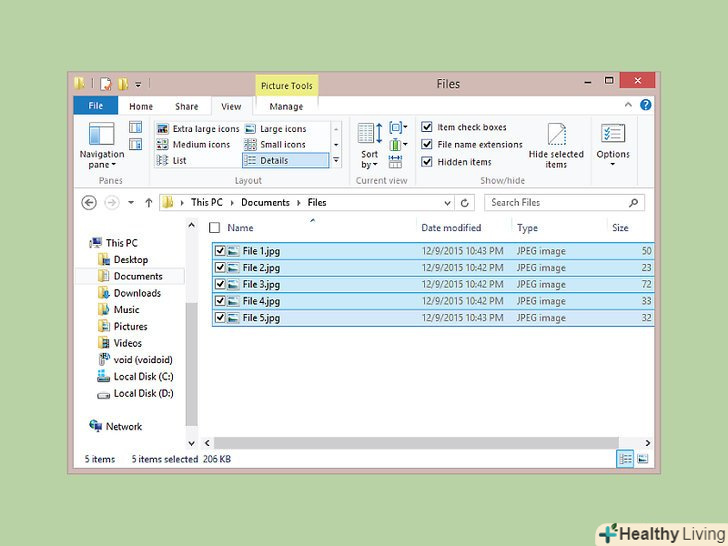Image resolution: width=728 pixels, height=546 pixels.
Task: Uncheck the File 4.jpg checkbox
Action: point(220,301)
